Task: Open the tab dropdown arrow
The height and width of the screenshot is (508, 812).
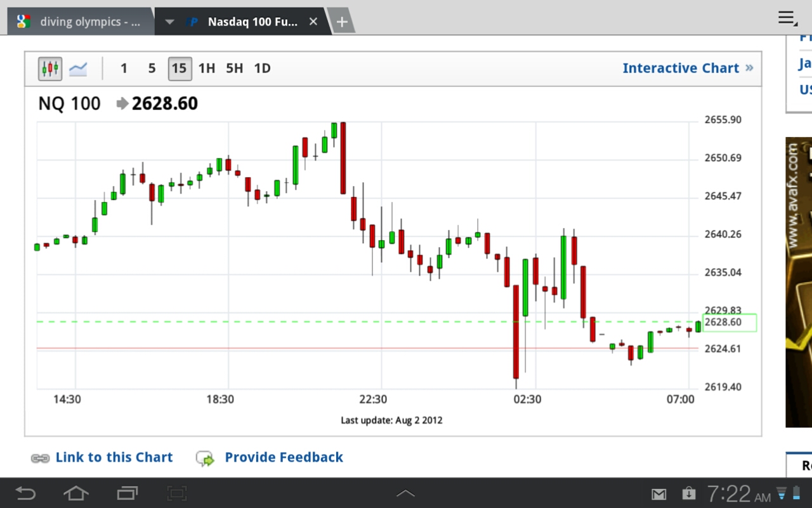Action: [169, 22]
